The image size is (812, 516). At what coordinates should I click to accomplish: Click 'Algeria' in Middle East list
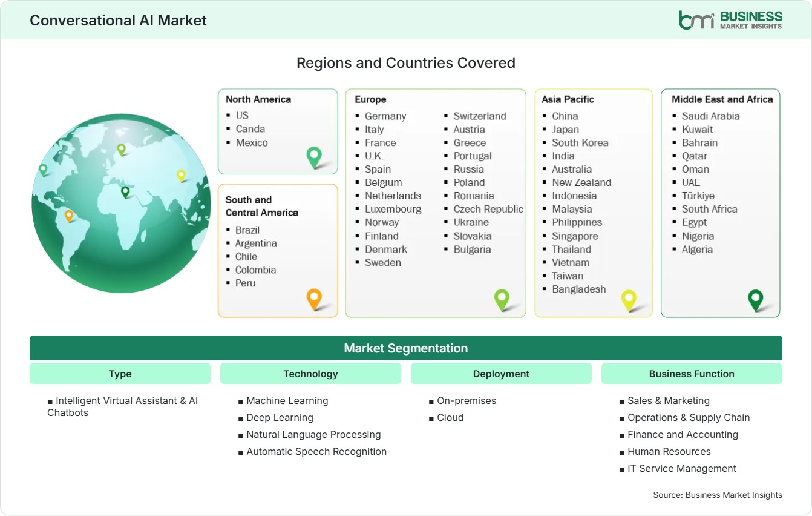[x=697, y=250]
